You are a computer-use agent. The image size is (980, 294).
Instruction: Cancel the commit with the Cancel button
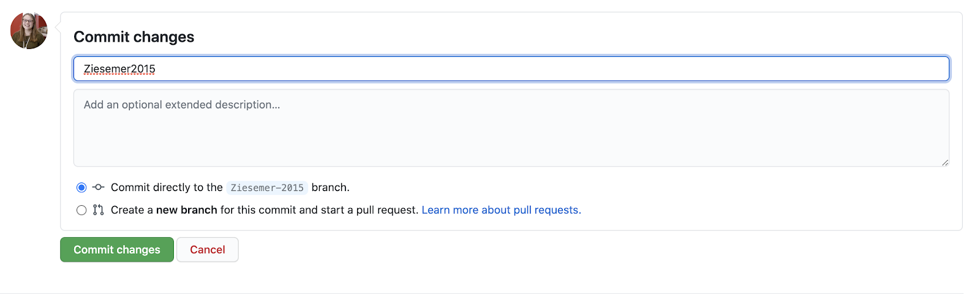(208, 250)
